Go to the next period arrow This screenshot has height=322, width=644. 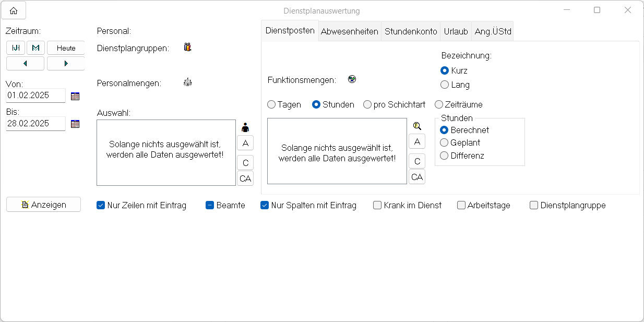tap(66, 64)
